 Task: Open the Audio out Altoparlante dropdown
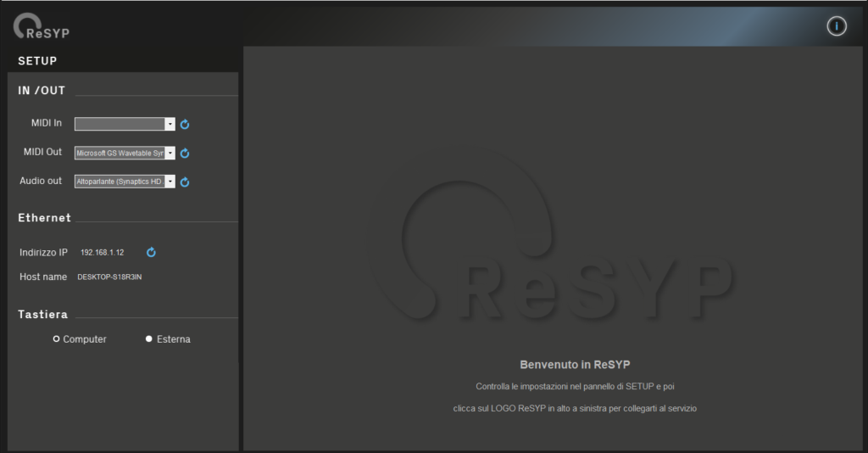click(x=125, y=182)
